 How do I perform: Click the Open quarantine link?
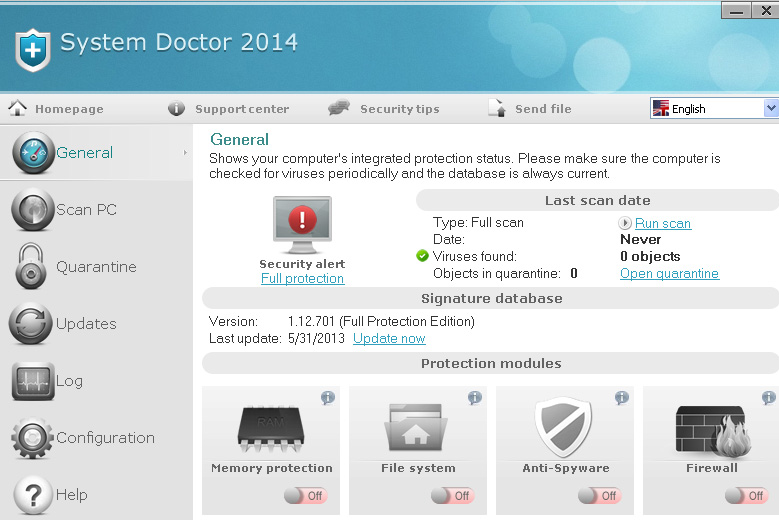669,274
